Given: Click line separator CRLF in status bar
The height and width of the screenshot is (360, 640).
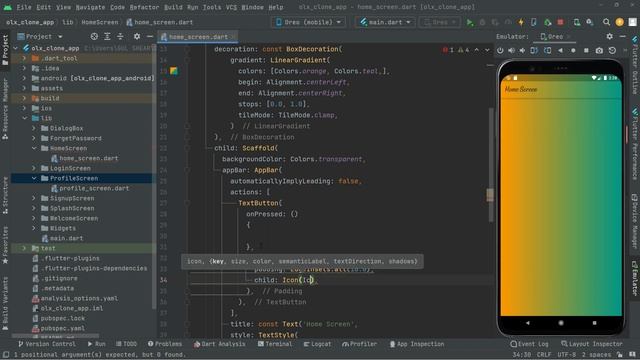Looking at the screenshot, I should (x=544, y=355).
